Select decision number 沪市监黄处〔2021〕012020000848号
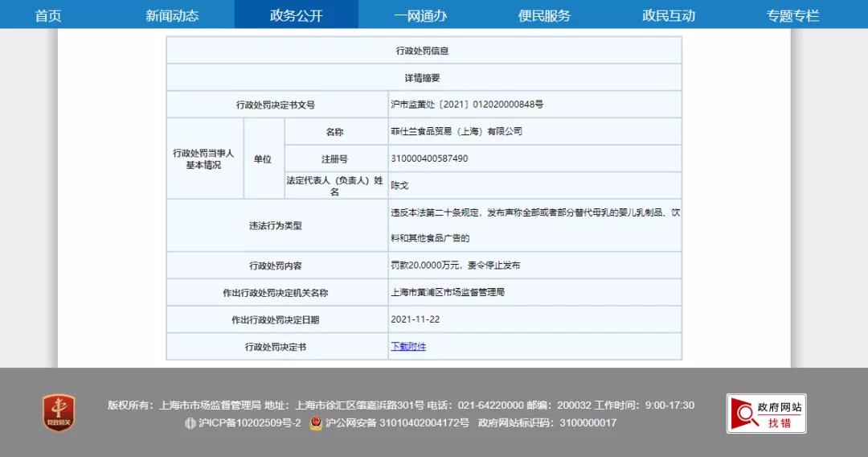This screenshot has width=868, height=457. coord(467,104)
